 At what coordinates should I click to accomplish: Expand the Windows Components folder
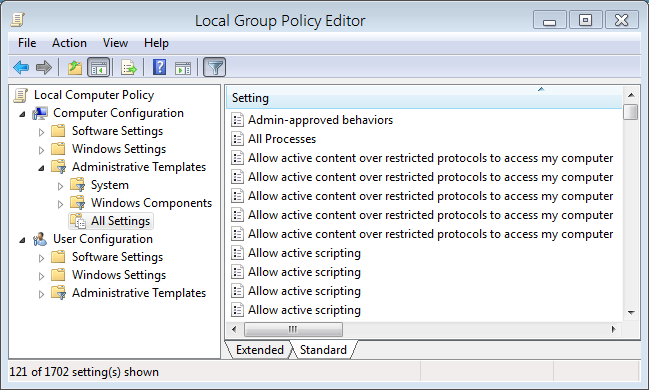click(x=60, y=204)
